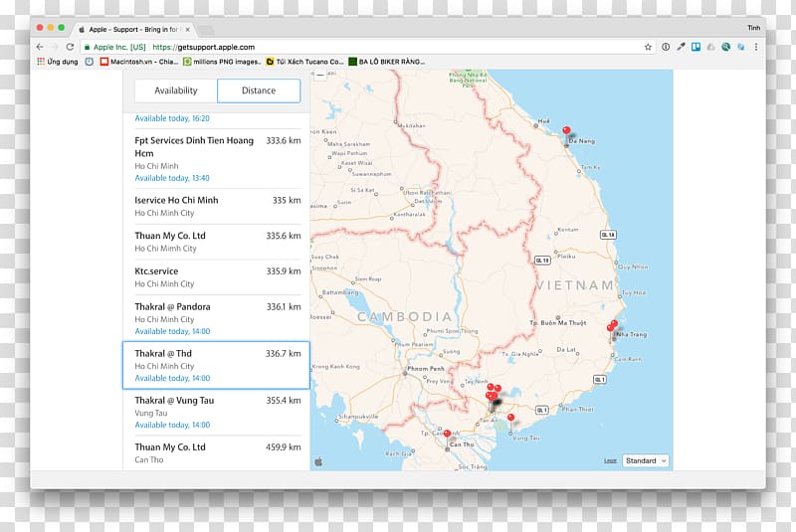Open the Standard map type dropdown
Screen dimensions: 796x532
[x=646, y=460]
